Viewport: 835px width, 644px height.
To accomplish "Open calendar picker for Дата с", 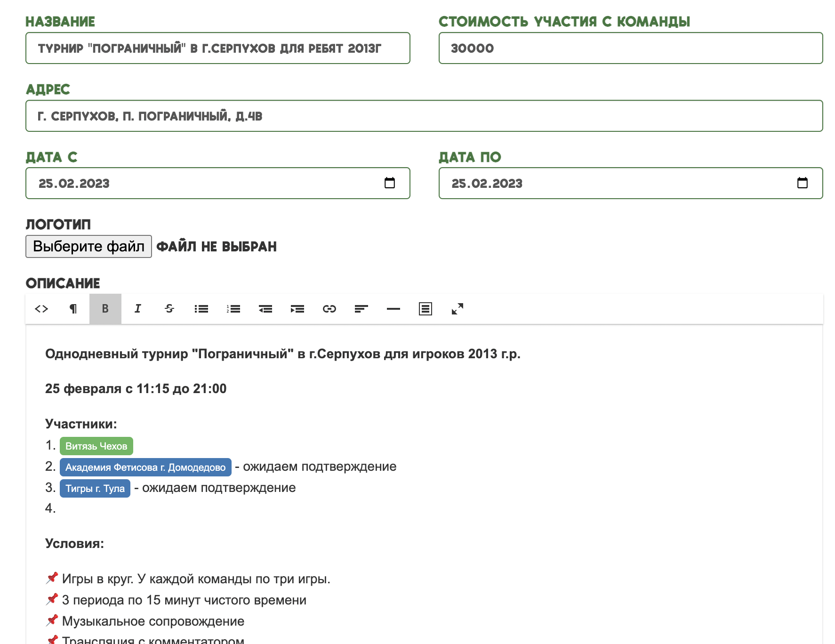I will [x=390, y=183].
